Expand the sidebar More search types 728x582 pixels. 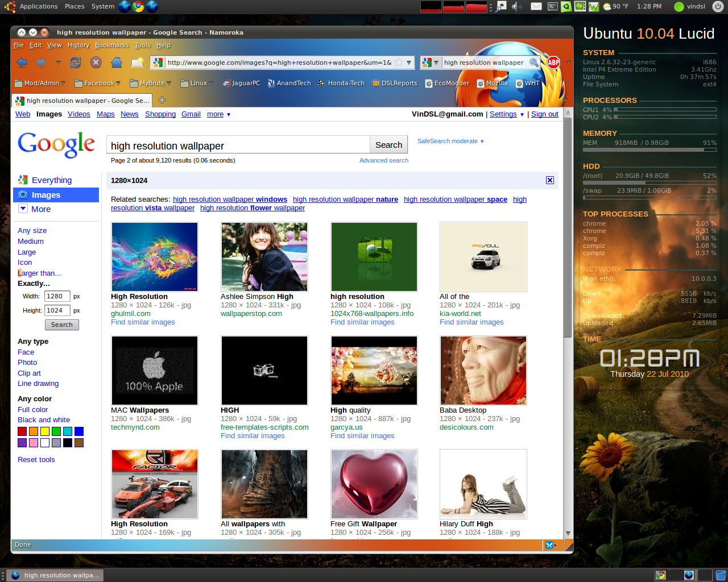35,209
